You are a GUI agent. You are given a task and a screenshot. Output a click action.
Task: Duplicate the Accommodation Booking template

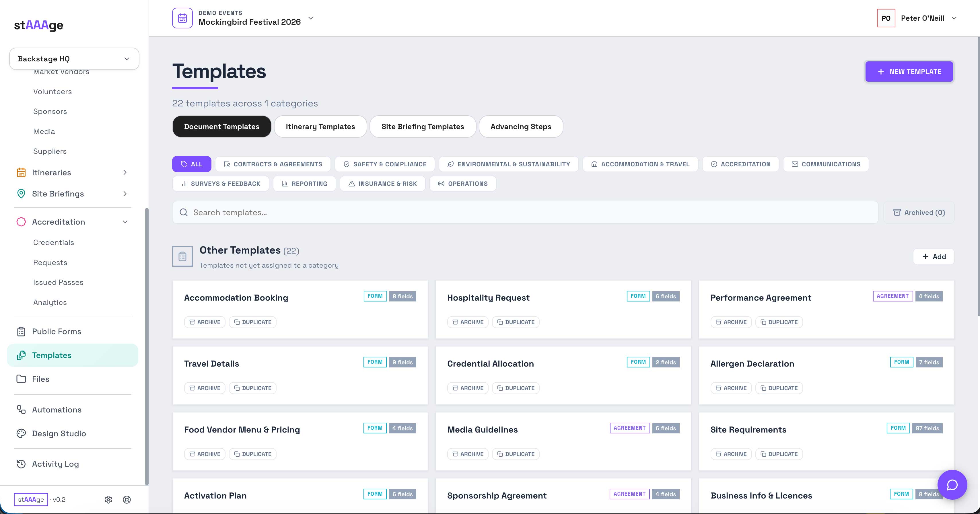point(253,322)
